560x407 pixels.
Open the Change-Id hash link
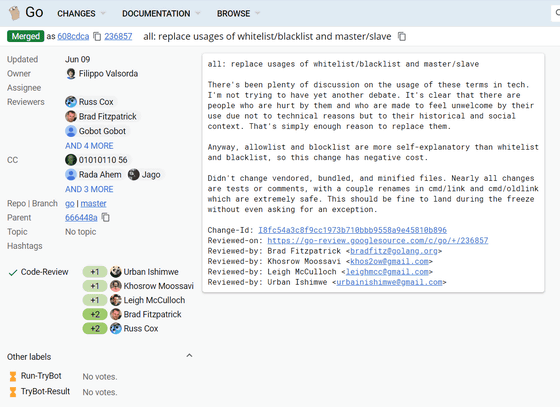(352, 230)
